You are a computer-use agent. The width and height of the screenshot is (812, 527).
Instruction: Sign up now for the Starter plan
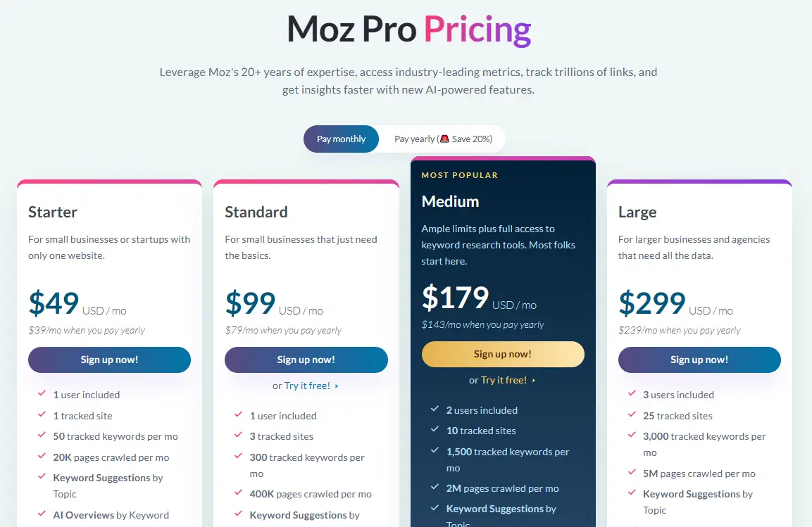click(x=109, y=360)
